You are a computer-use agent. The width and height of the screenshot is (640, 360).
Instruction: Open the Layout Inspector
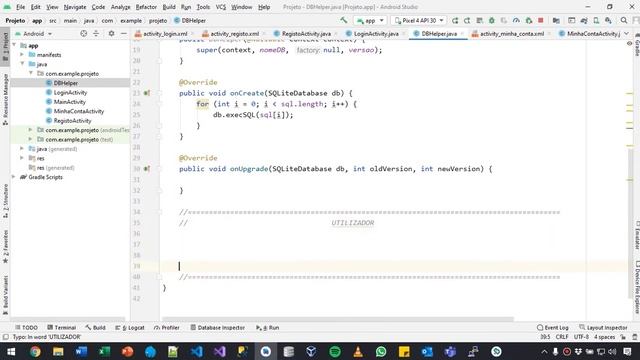603,327
